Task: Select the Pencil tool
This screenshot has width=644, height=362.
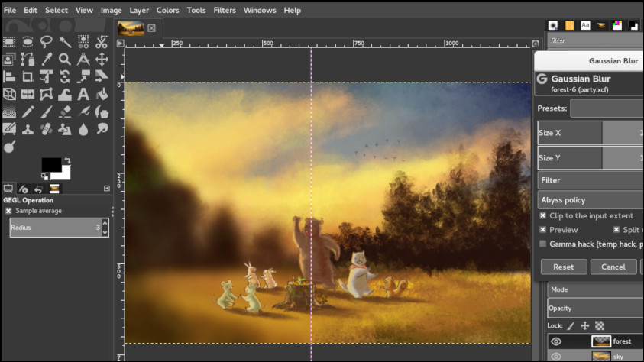Action: [28, 112]
